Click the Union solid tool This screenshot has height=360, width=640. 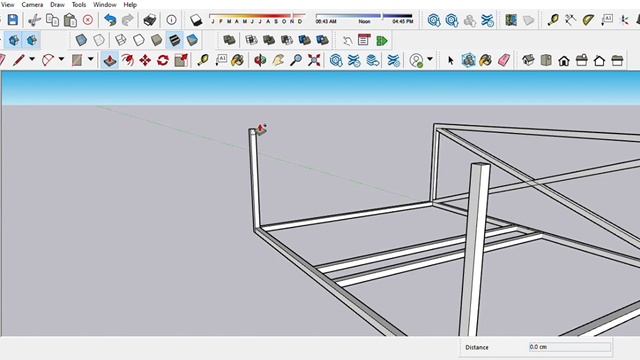(x=269, y=40)
